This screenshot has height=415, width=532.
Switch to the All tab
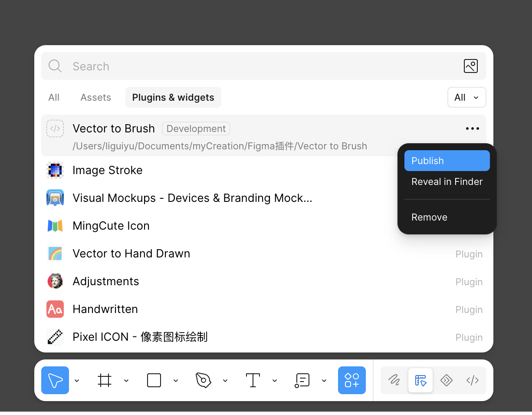(x=54, y=97)
